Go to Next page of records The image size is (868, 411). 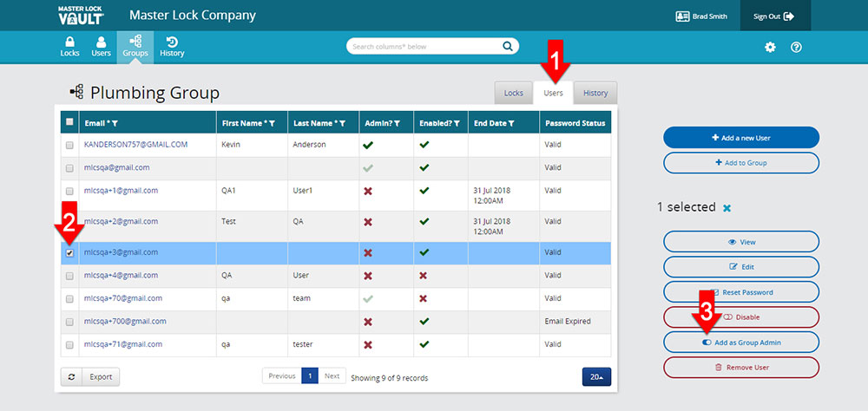point(332,376)
